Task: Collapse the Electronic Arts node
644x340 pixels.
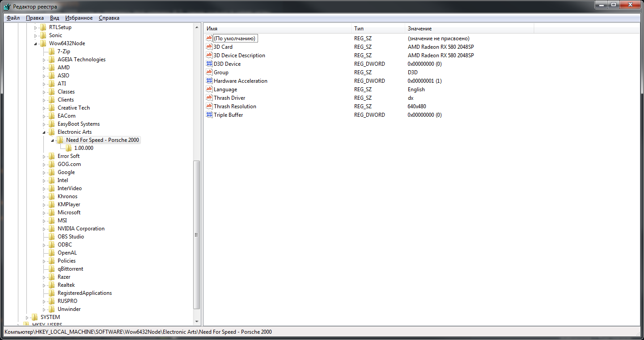Action: pos(44,132)
